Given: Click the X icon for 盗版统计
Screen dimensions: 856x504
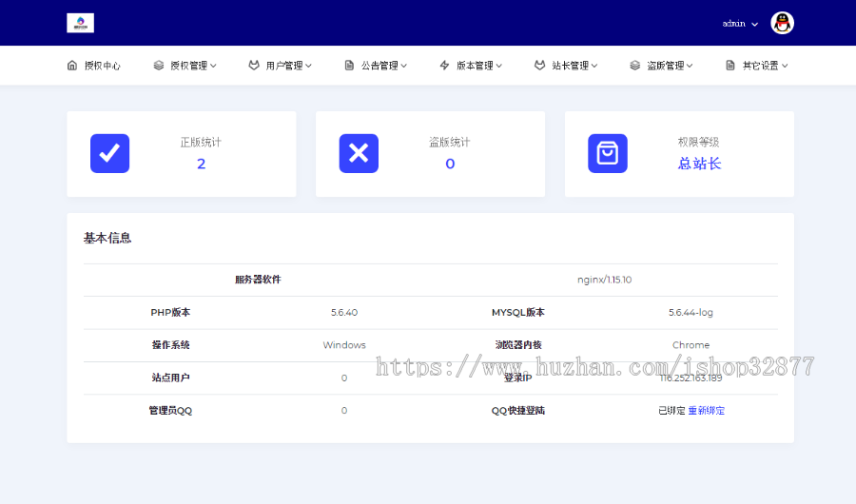Looking at the screenshot, I should 359,153.
